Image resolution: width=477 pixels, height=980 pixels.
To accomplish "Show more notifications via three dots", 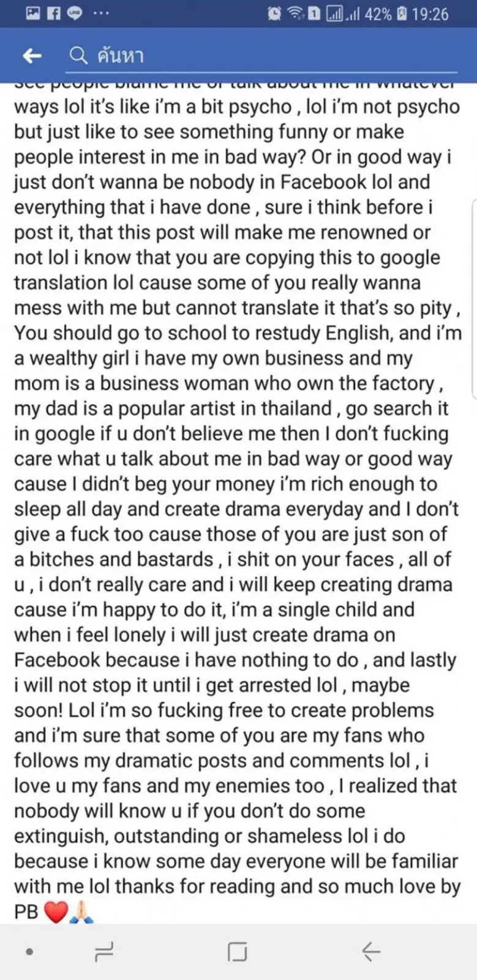I will tap(101, 13).
